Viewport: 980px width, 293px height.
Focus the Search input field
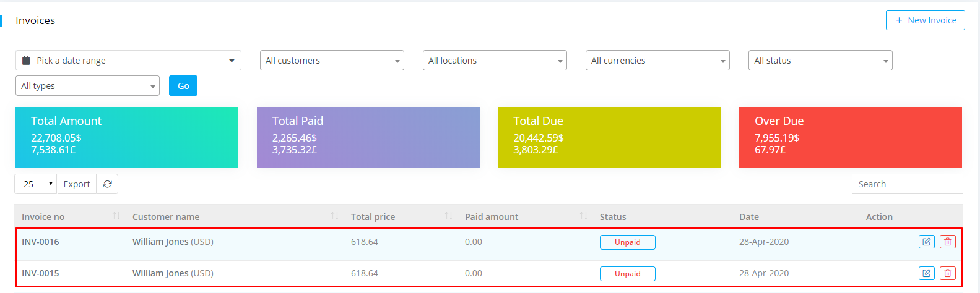pyautogui.click(x=907, y=184)
